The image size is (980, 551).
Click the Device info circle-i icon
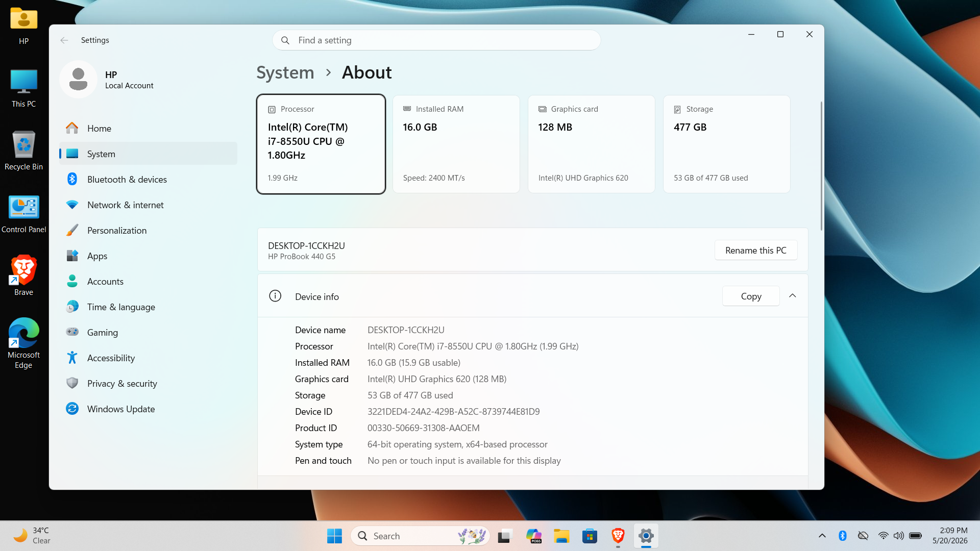tap(275, 296)
